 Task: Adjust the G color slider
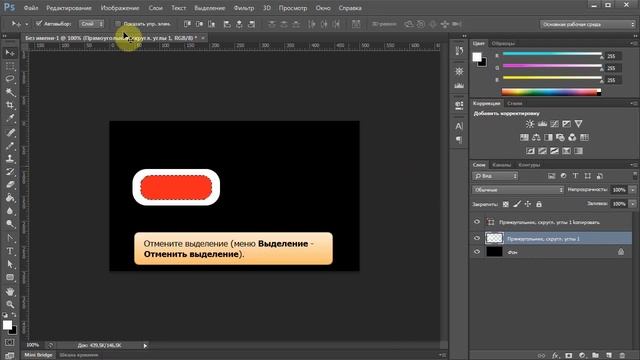(552, 66)
